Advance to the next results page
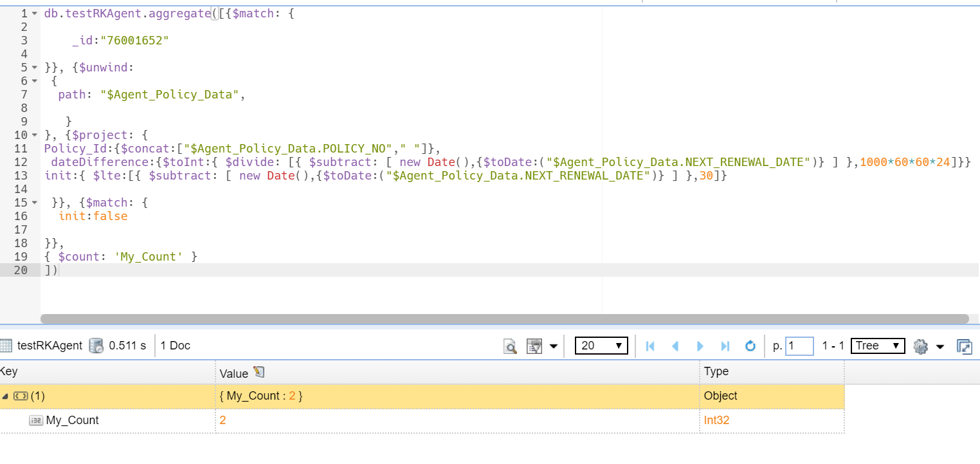Screen dimensions: 980x464 point(700,346)
